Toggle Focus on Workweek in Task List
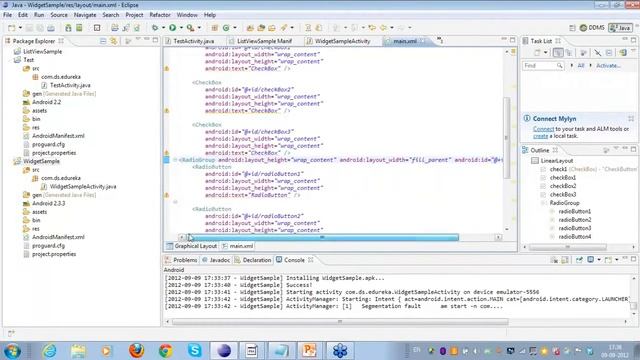640x360 pixels. coord(584,53)
